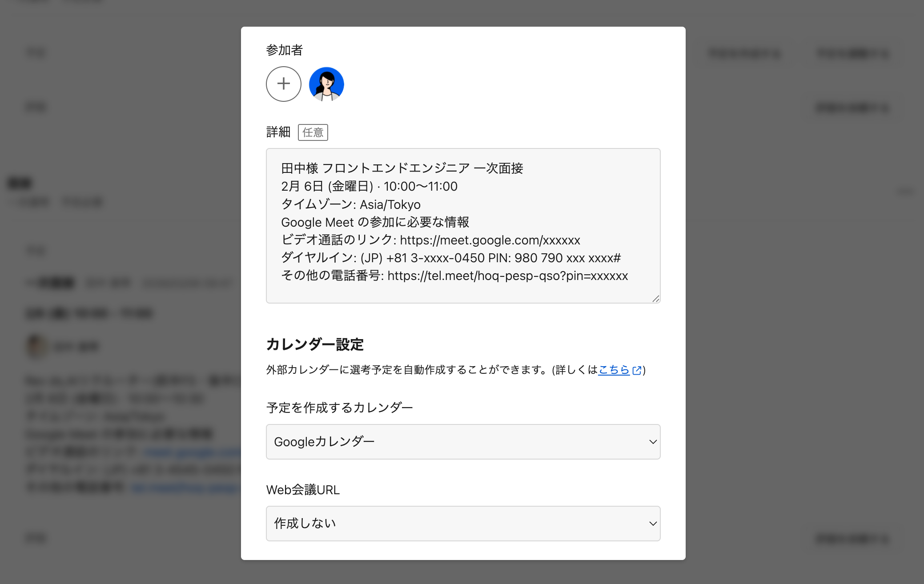924x584 pixels.
Task: Click inside the 詳細 details text area
Action: 462,291
